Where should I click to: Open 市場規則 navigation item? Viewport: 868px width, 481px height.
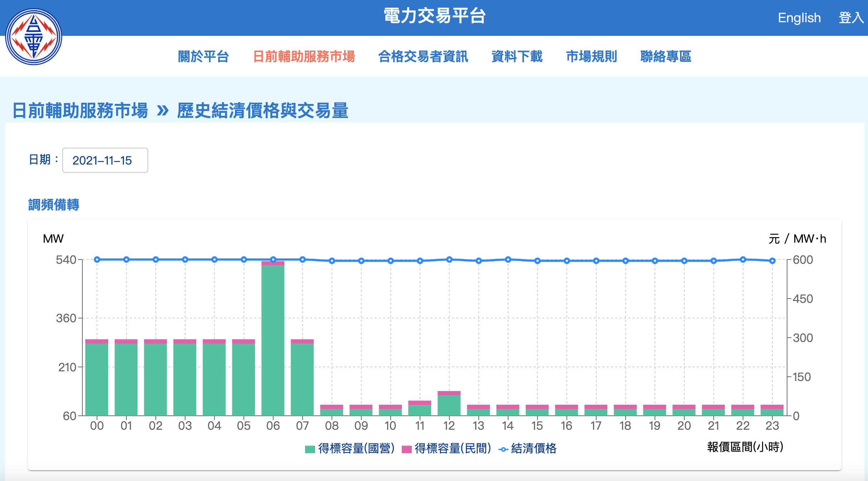pyautogui.click(x=591, y=57)
